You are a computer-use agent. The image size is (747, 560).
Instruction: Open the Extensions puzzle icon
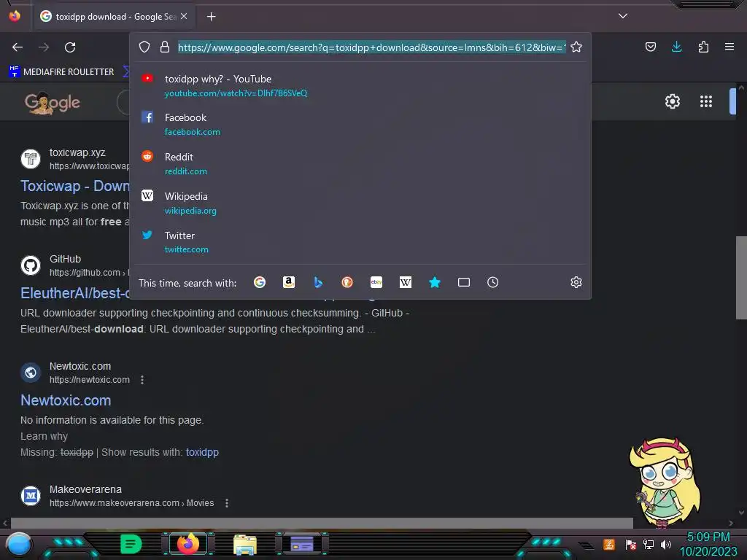(703, 47)
